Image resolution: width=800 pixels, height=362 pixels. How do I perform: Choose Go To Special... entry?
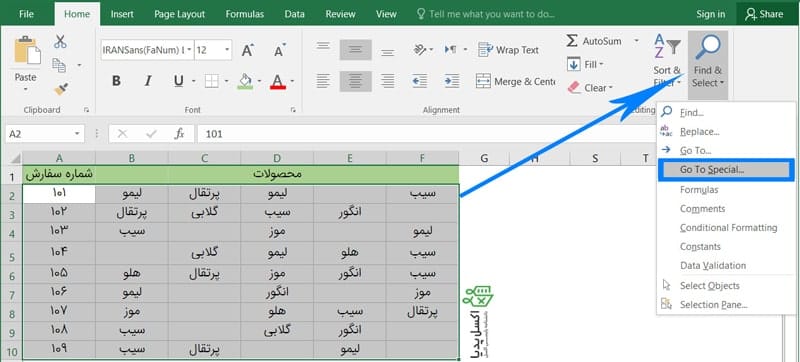point(726,170)
